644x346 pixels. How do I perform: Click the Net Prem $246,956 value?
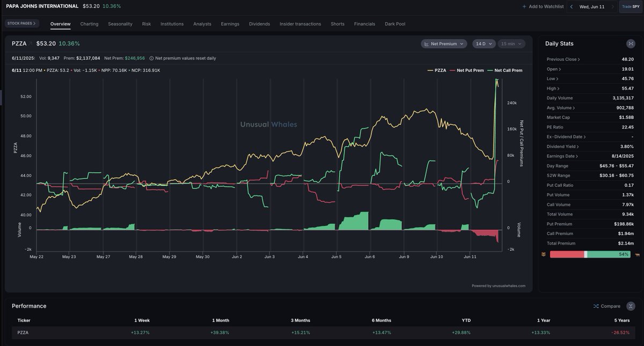coord(135,58)
